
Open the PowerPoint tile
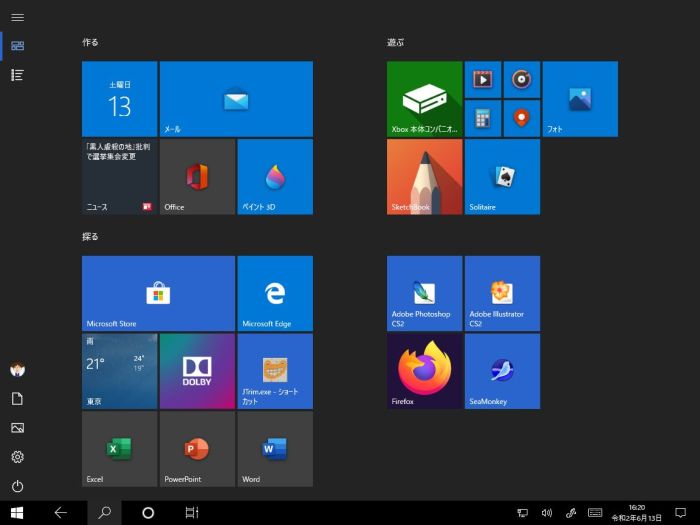click(197, 449)
